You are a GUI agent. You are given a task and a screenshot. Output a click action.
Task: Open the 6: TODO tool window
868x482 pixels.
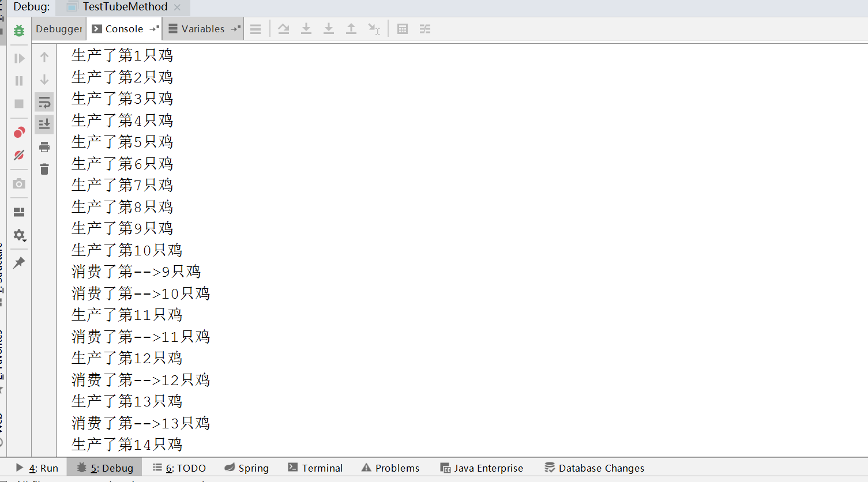click(x=179, y=468)
